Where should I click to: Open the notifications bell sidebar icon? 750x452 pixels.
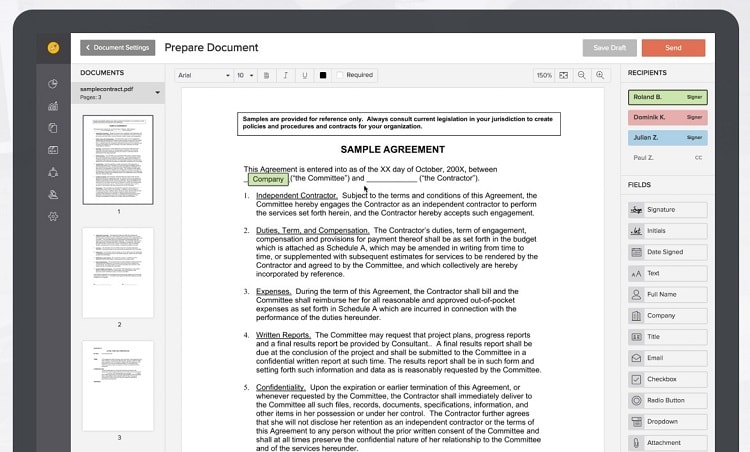point(53,172)
